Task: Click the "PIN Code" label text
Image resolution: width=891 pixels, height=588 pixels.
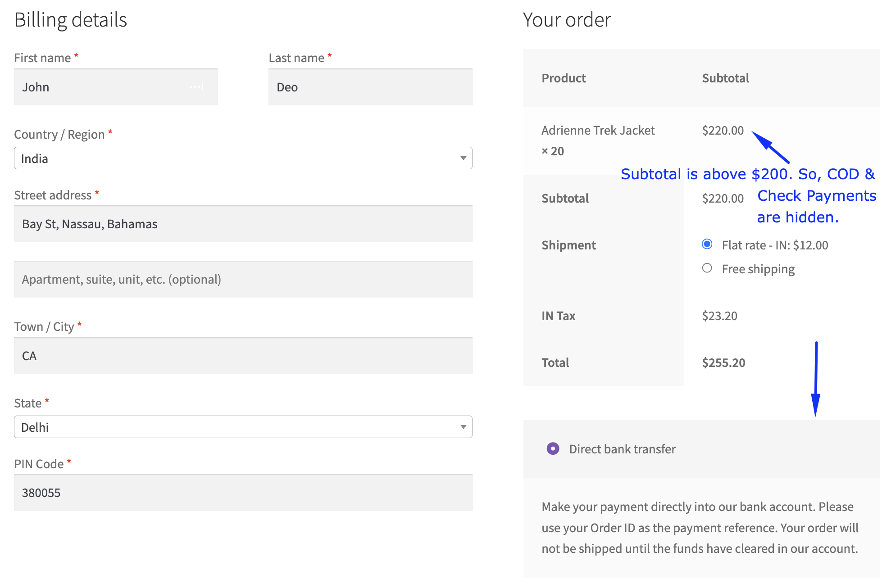Action: 39,464
